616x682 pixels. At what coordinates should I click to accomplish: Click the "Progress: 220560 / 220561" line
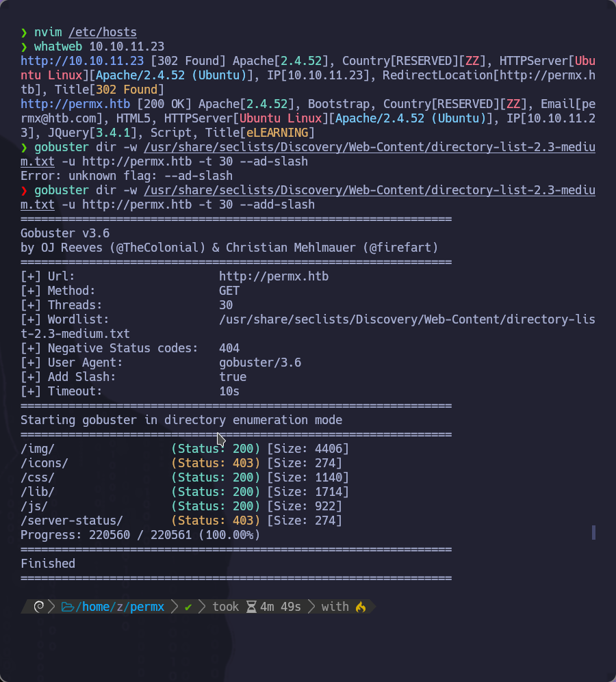140,535
